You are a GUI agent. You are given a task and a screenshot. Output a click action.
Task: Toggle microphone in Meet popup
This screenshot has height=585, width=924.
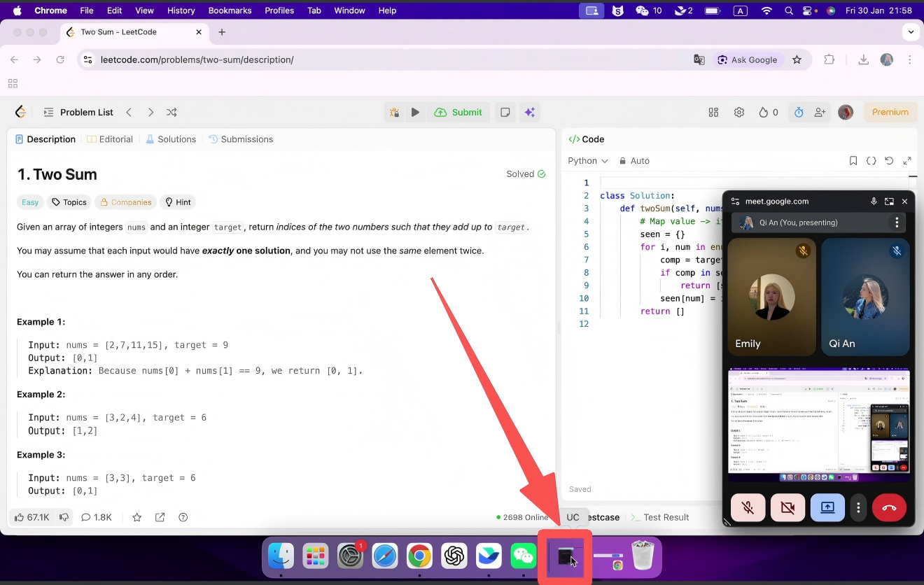click(748, 508)
